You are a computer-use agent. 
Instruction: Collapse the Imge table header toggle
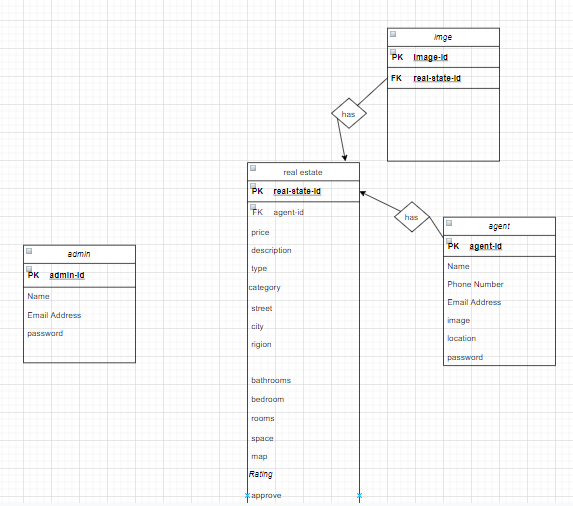click(393, 34)
